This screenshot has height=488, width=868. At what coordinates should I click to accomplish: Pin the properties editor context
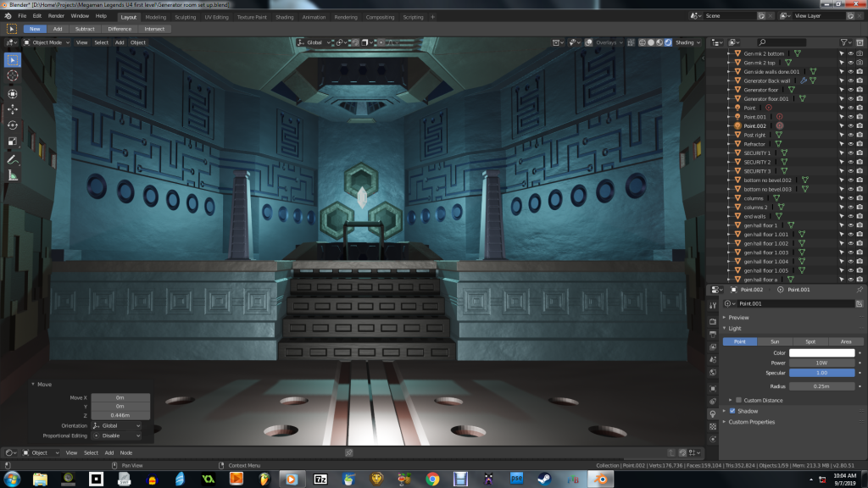click(x=860, y=290)
